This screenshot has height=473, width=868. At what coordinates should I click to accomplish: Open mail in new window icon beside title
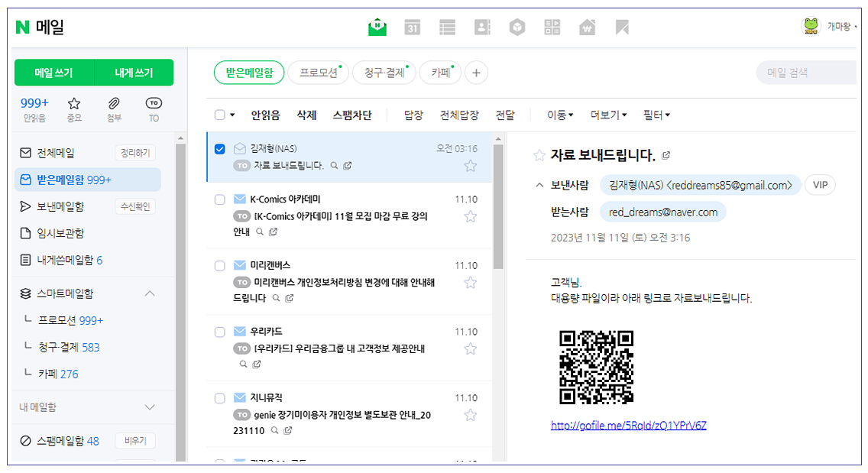coord(666,156)
